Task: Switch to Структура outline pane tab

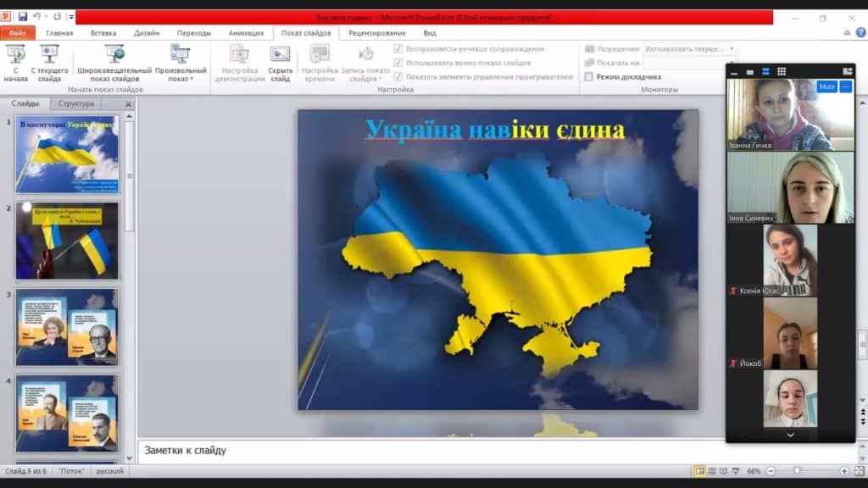Action: pos(76,104)
